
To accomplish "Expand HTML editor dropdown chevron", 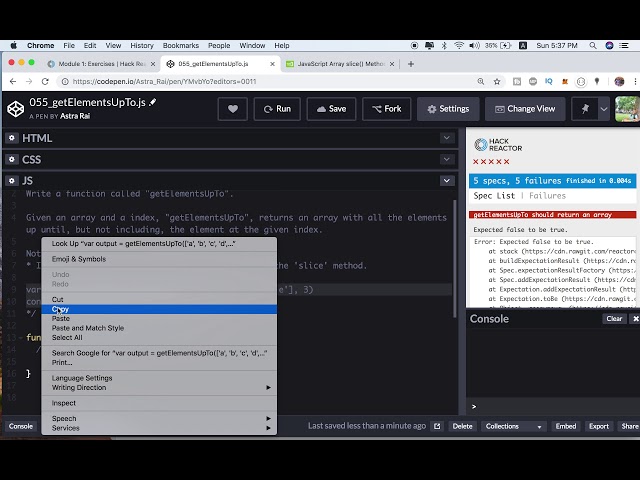I will pos(447,138).
